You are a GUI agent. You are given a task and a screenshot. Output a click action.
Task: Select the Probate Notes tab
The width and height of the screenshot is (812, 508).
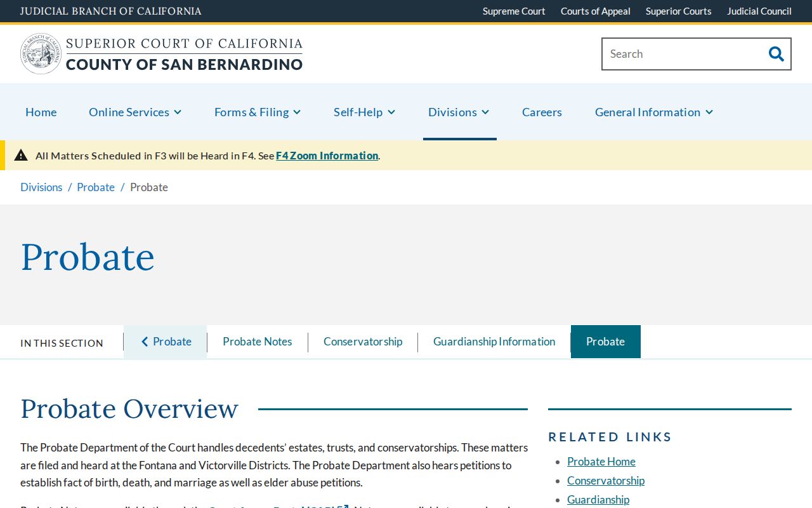[258, 342]
